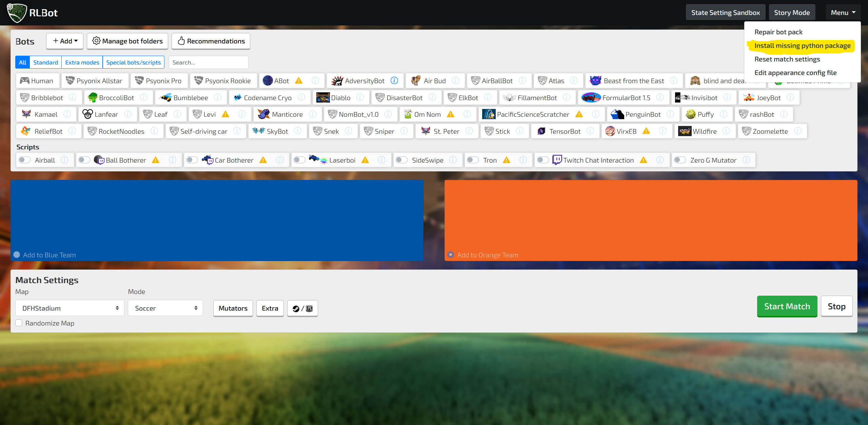The width and height of the screenshot is (868, 425).
Task: Click the FormularBot 1.5 icon
Action: (x=590, y=97)
